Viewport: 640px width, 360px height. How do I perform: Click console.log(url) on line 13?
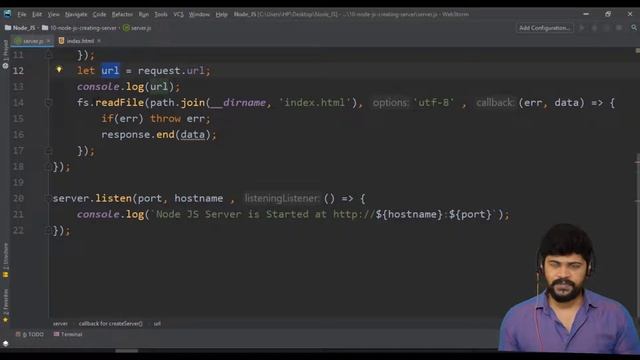point(128,87)
